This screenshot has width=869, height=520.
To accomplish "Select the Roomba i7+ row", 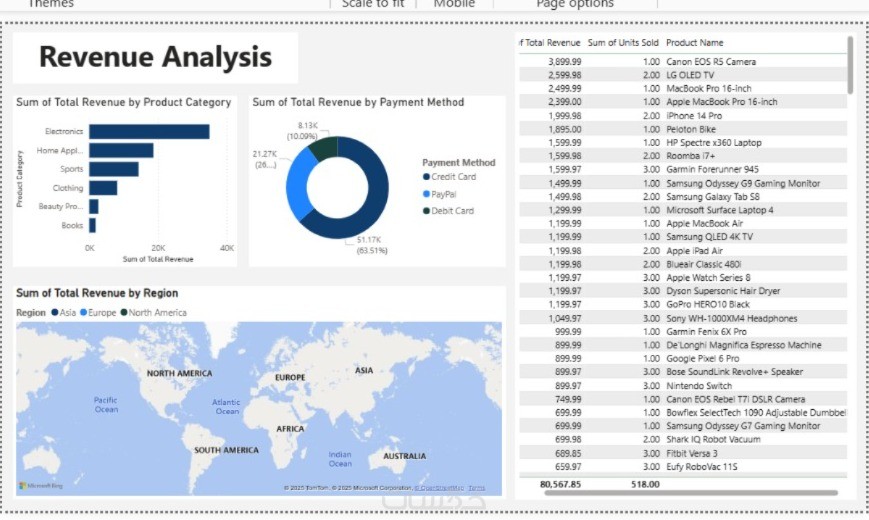I will (x=683, y=156).
